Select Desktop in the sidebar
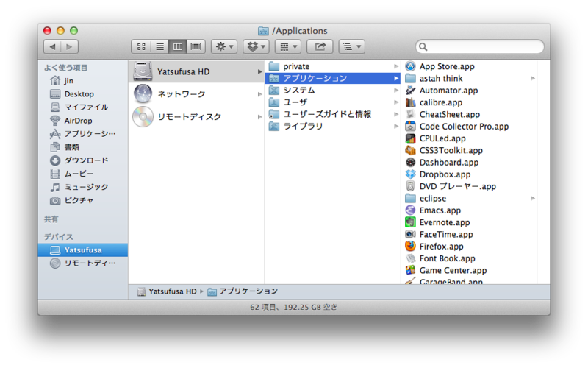 pyautogui.click(x=83, y=94)
